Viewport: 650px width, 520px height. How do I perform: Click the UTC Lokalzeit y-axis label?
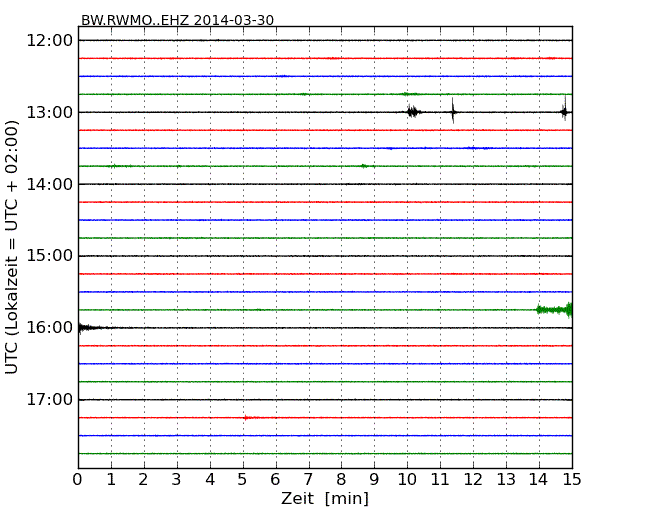point(12,248)
